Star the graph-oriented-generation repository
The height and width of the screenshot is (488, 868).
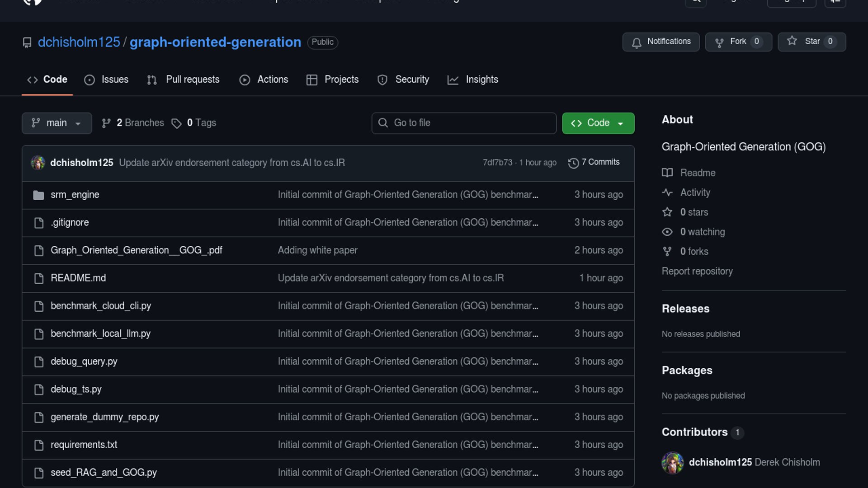[x=811, y=42]
